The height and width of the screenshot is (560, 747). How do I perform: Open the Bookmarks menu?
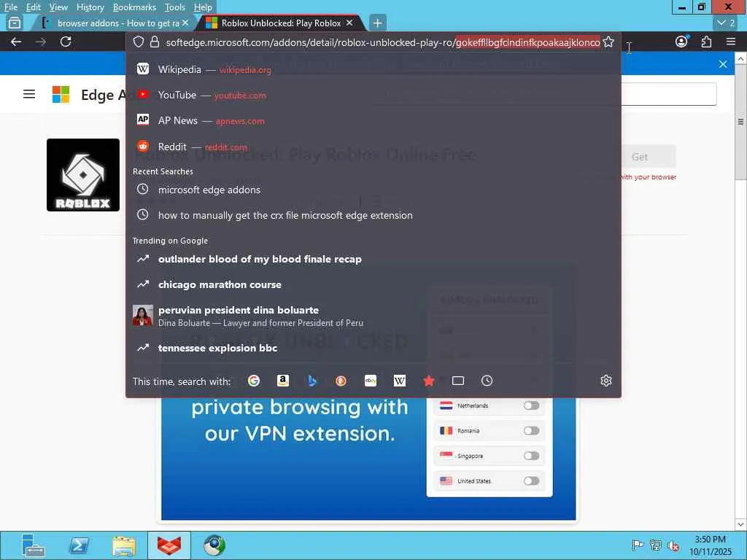point(134,7)
